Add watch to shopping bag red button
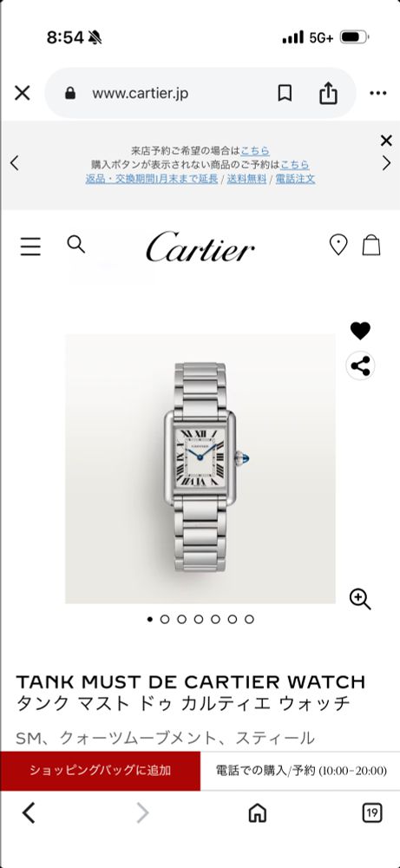This screenshot has height=868, width=400. [x=100, y=771]
